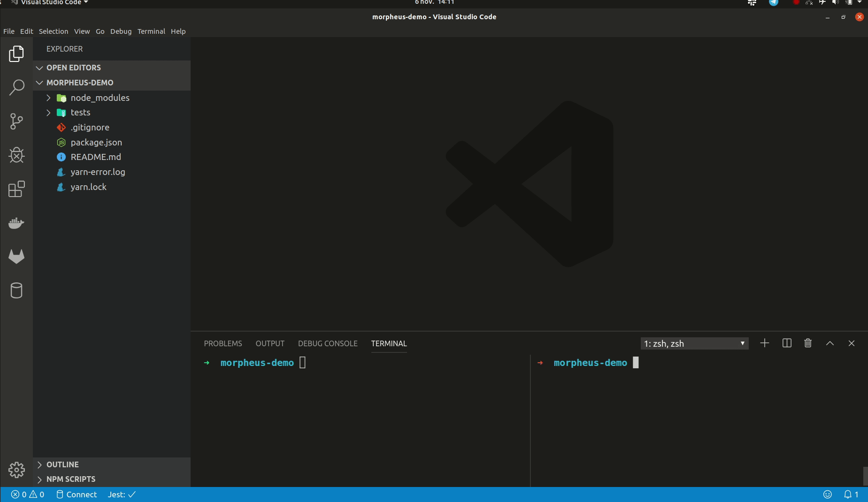The height and width of the screenshot is (502, 868).
Task: Open the Source Control view icon
Action: point(16,121)
